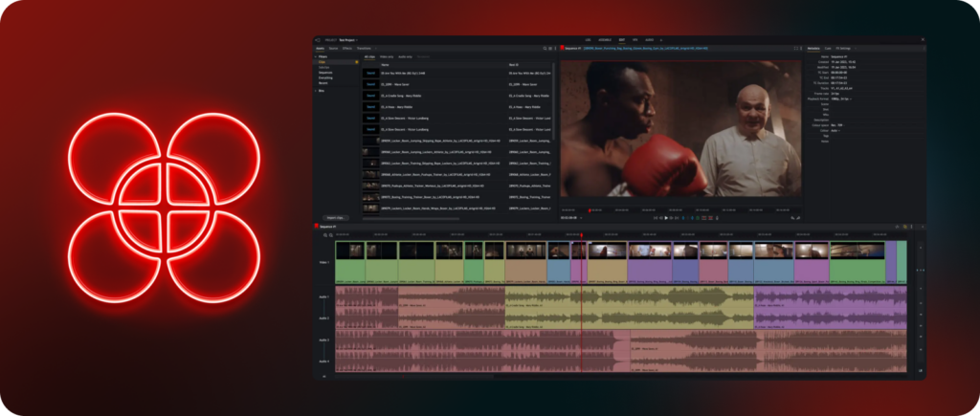Select the Video only filter tab
Image resolution: width=980 pixels, height=416 pixels.
pyautogui.click(x=388, y=56)
